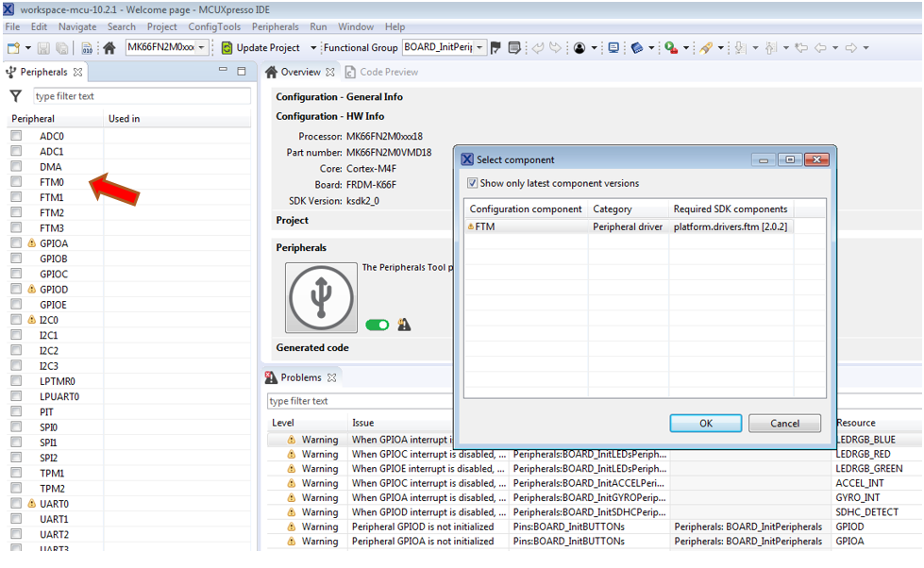Click the Previous Annotation up-arrow icon
Screen dimensions: 924x568
(771, 48)
